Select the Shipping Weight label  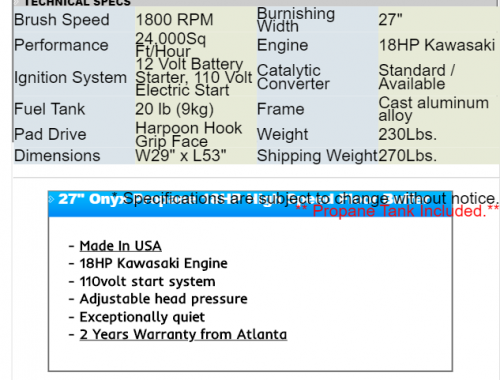(x=317, y=156)
